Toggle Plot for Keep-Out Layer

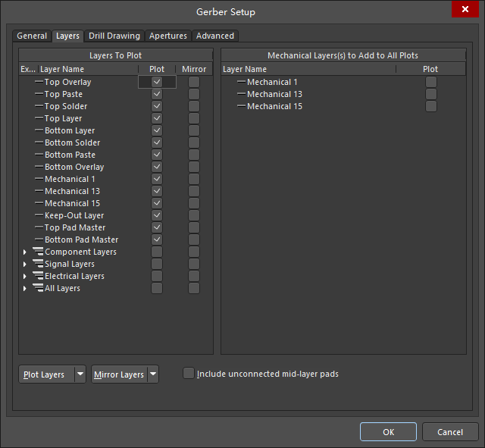(x=157, y=215)
